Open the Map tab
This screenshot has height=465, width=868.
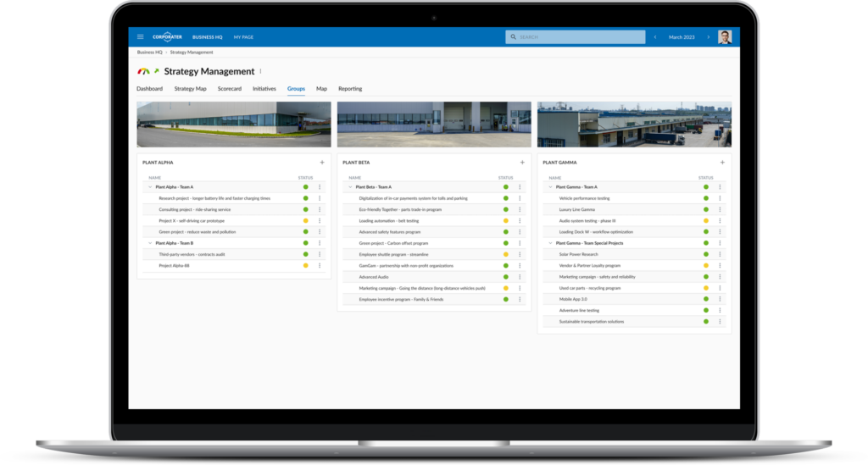point(321,88)
